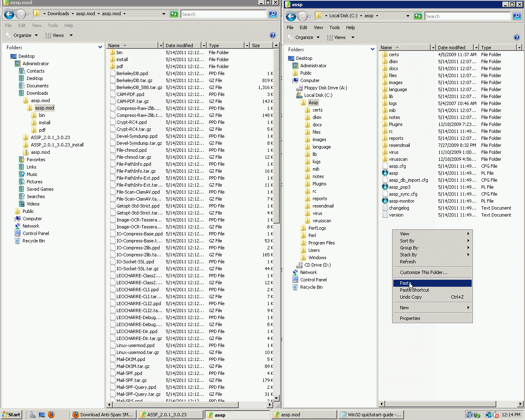Sort by Size column in assp.mod
Screen dimensions: 525x420
(x=261, y=46)
